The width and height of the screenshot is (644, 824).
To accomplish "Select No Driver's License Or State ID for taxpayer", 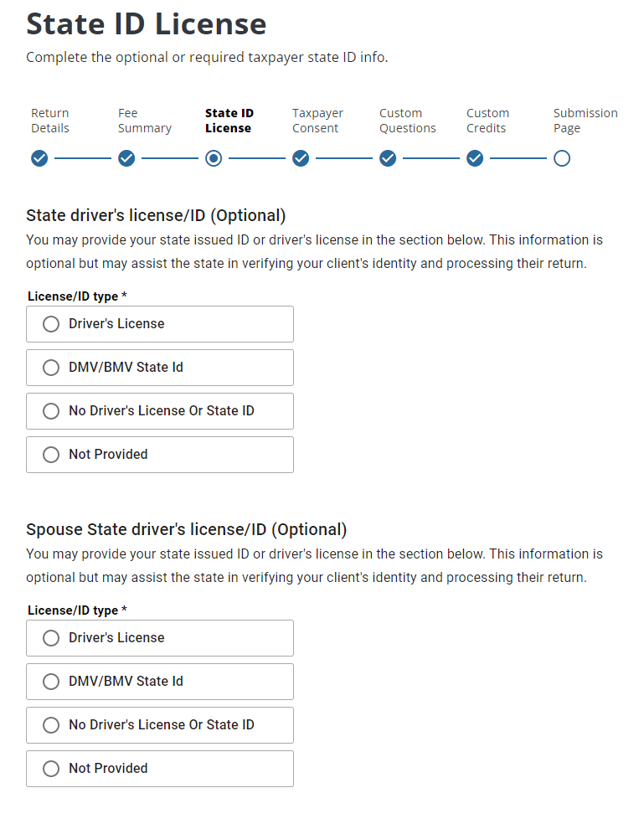I will click(51, 411).
